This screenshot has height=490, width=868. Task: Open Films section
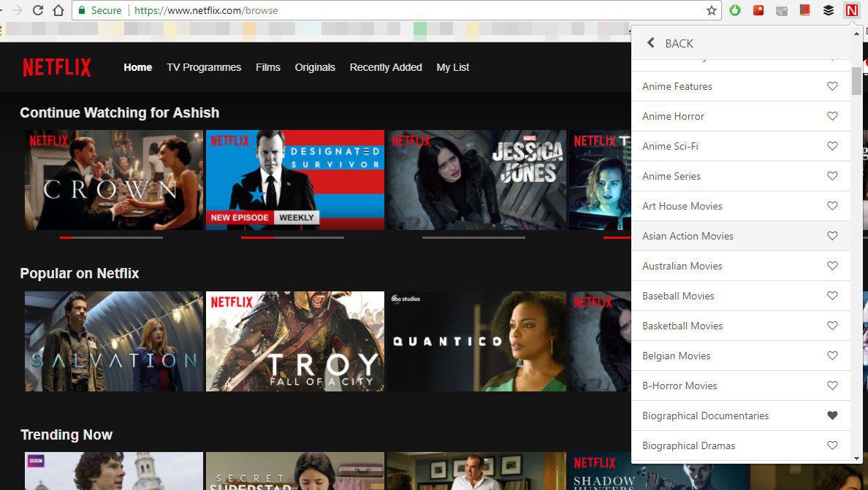pos(268,67)
